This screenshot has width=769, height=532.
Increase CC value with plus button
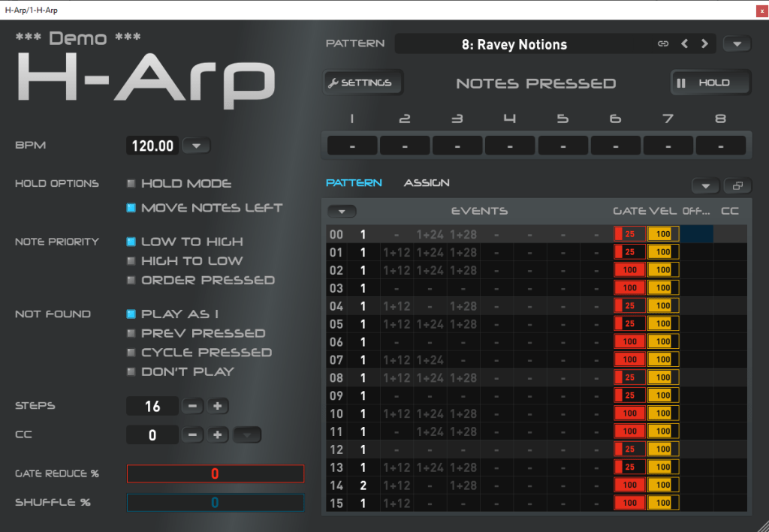coord(218,434)
